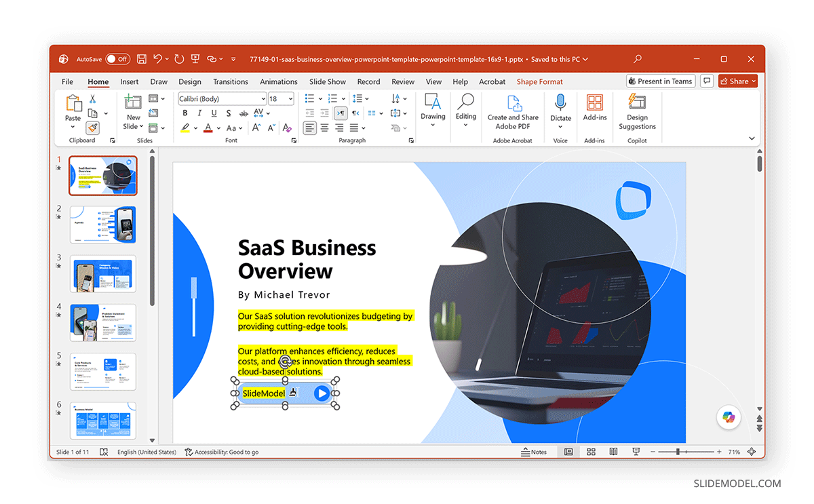Open the Notes pane button

pos(534,452)
